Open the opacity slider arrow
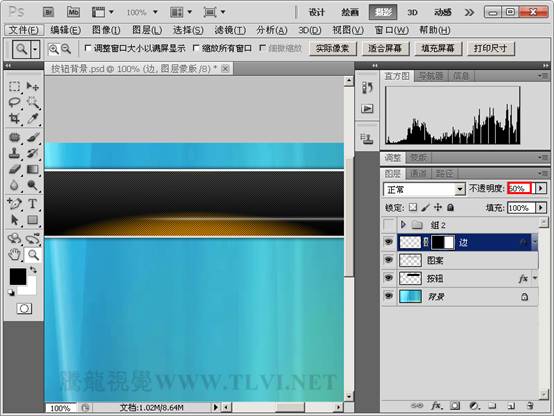Image resolution: width=554 pixels, height=416 pixels. point(540,188)
